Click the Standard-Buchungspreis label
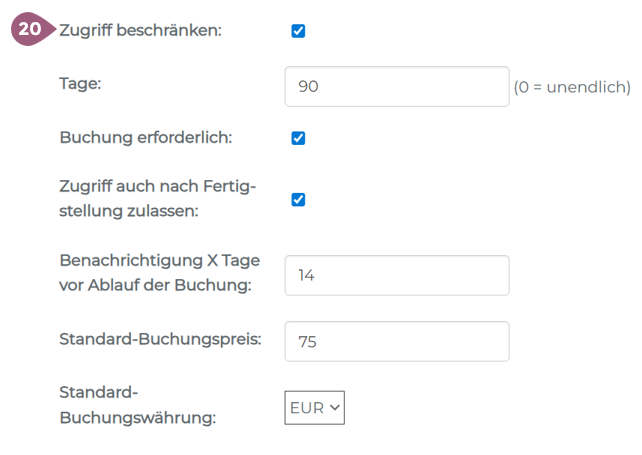This screenshot has width=642, height=455. 160,338
